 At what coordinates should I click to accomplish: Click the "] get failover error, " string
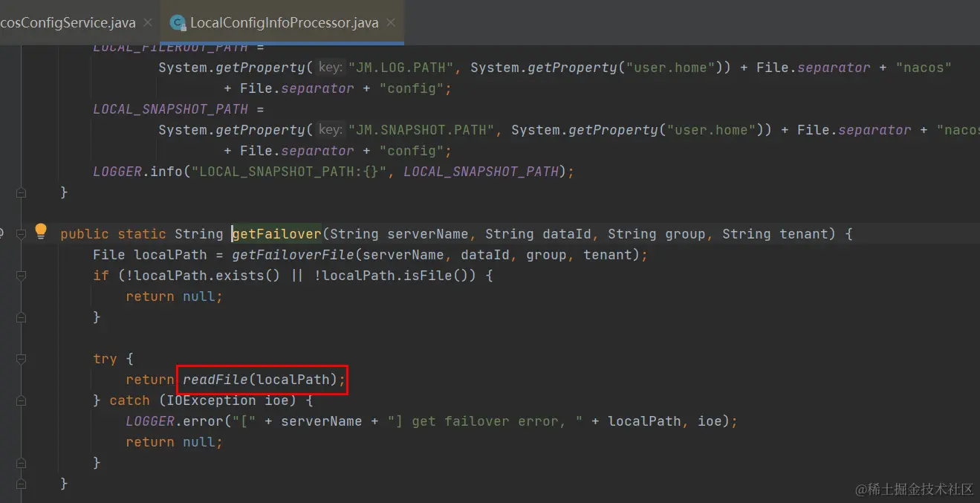(x=485, y=421)
